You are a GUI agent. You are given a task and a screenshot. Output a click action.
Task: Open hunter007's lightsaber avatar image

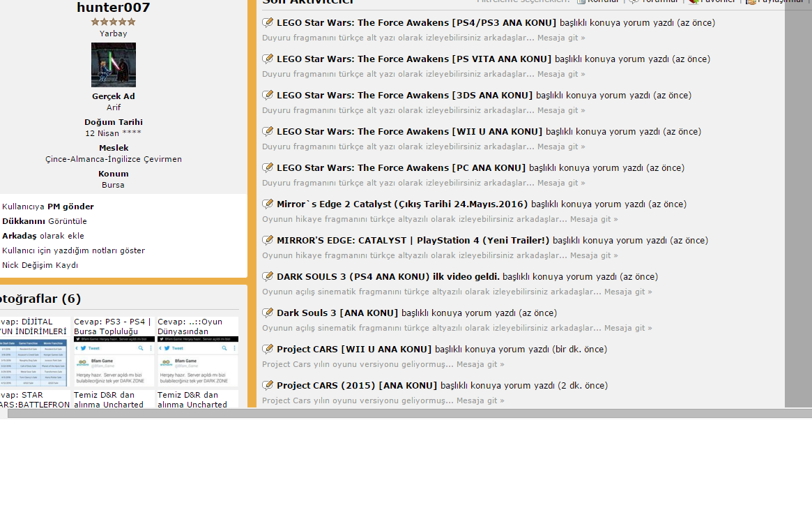click(114, 65)
